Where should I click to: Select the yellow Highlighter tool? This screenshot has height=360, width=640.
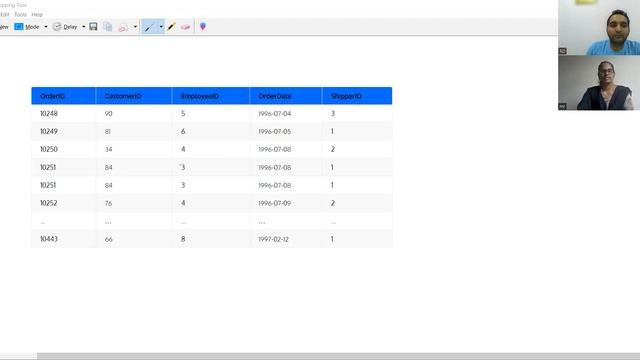click(x=171, y=27)
